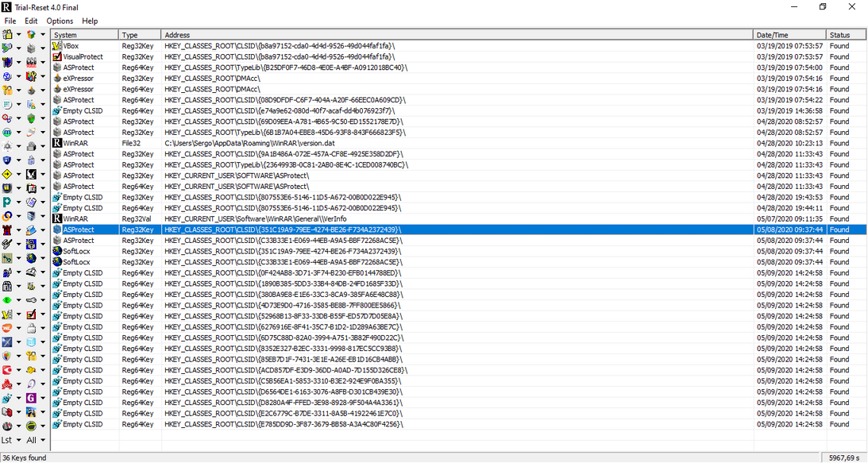The width and height of the screenshot is (868, 463).
Task: Select the WinRAR File32 version.dat row
Action: (x=458, y=143)
